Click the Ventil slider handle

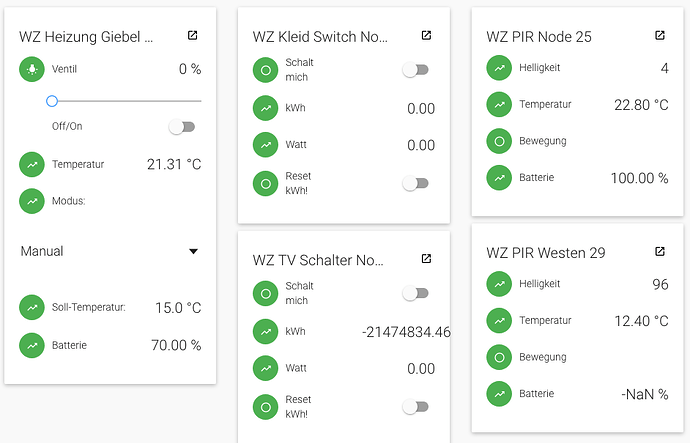(52, 101)
